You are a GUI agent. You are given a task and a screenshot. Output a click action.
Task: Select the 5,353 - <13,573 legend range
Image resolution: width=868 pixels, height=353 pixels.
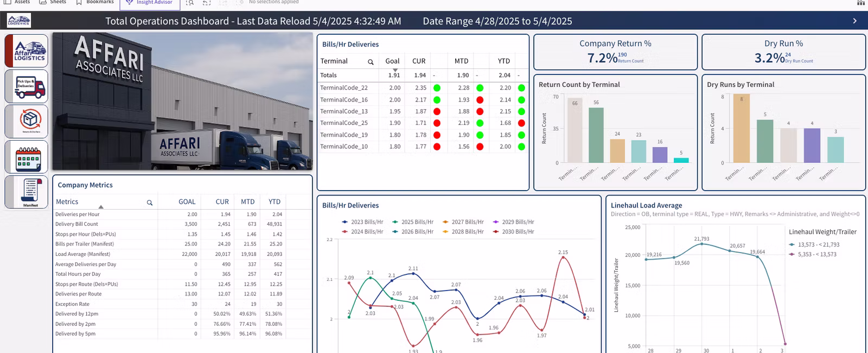[x=813, y=255]
